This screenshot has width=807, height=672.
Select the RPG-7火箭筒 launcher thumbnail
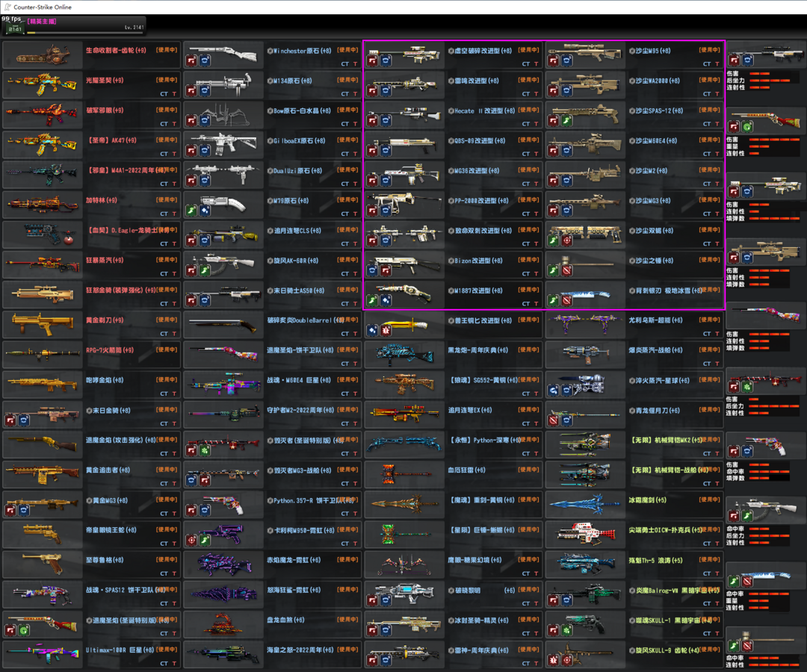pos(42,354)
